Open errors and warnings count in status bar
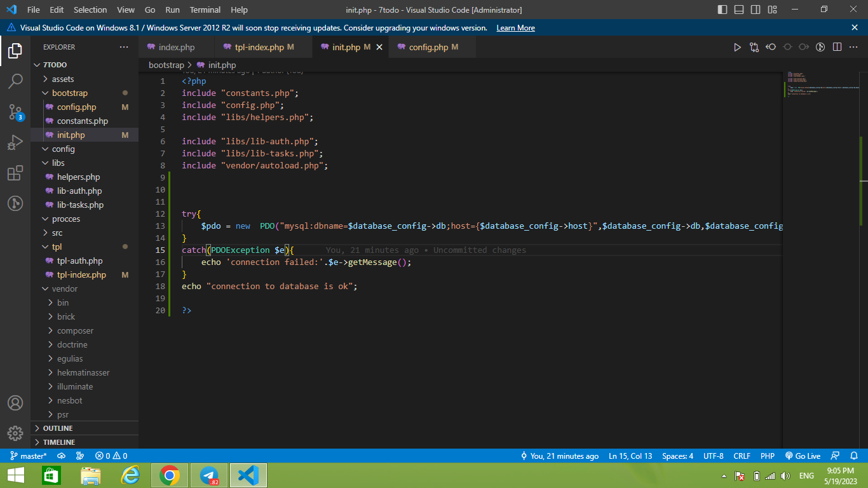The image size is (868, 488). tap(111, 456)
